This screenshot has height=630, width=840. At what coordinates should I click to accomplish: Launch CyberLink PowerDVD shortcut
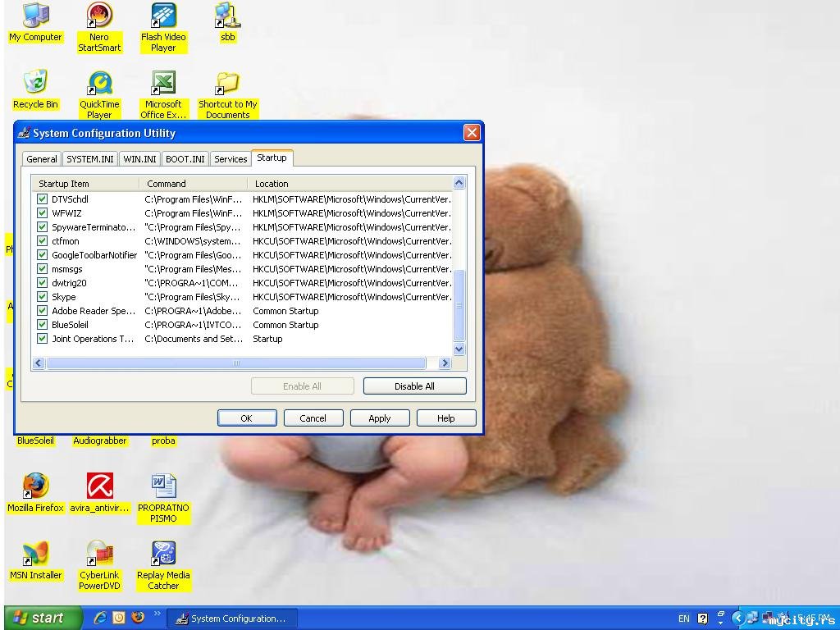click(99, 565)
